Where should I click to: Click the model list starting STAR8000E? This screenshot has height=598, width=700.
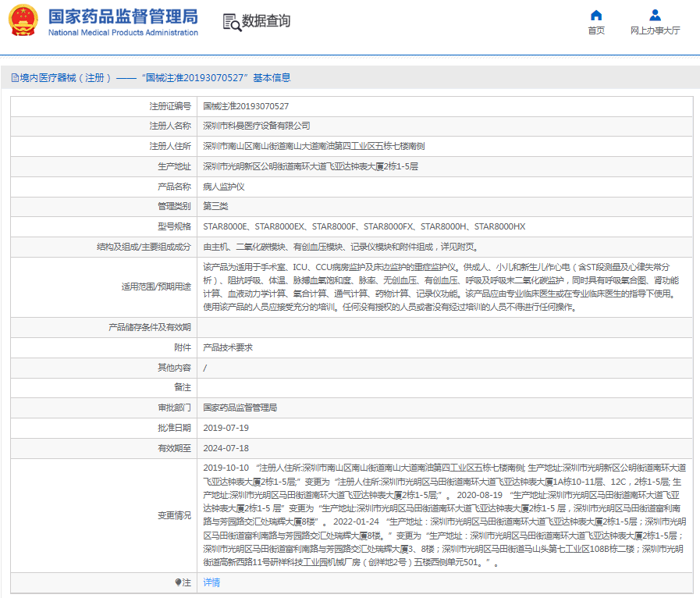pyautogui.click(x=364, y=227)
